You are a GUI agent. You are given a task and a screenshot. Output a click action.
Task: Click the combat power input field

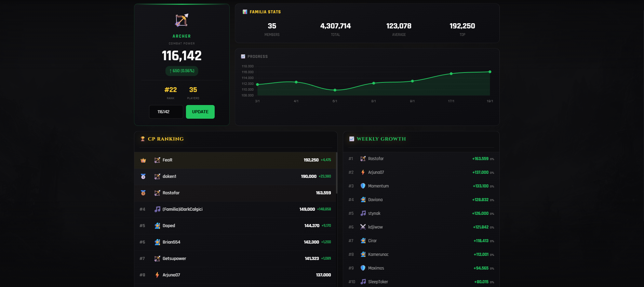pyautogui.click(x=166, y=112)
